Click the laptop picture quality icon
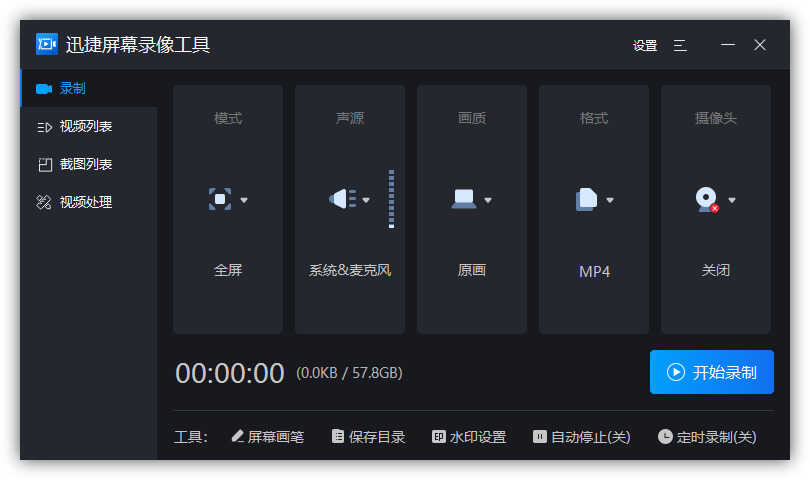810x480 pixels. pos(464,199)
